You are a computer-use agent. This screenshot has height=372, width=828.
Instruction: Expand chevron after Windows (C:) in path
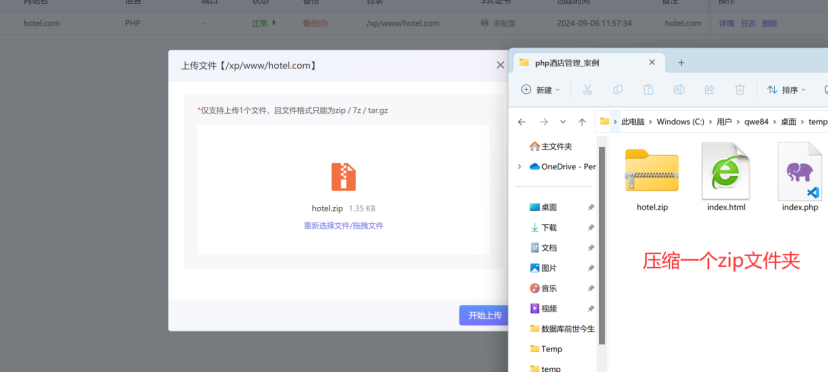coord(710,122)
